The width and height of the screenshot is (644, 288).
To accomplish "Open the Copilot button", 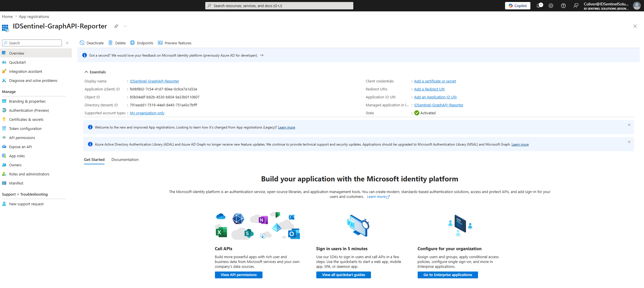I will coord(518,6).
